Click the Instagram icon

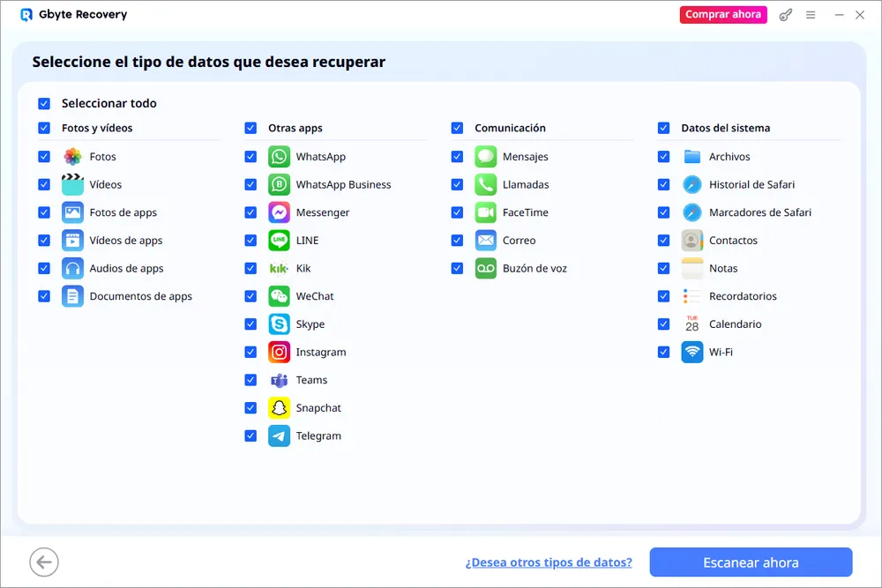tap(279, 352)
